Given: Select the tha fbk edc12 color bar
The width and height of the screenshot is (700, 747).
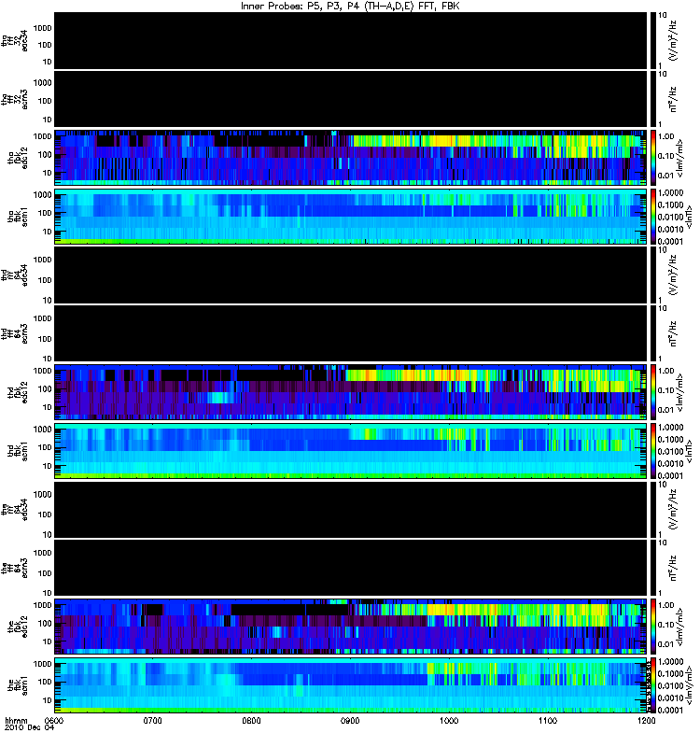Looking at the screenshot, I should click(653, 158).
